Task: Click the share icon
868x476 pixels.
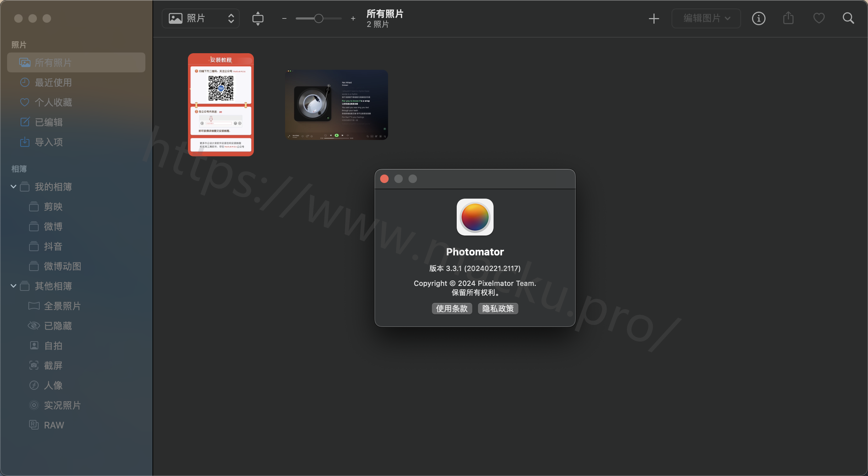Action: coord(789,18)
